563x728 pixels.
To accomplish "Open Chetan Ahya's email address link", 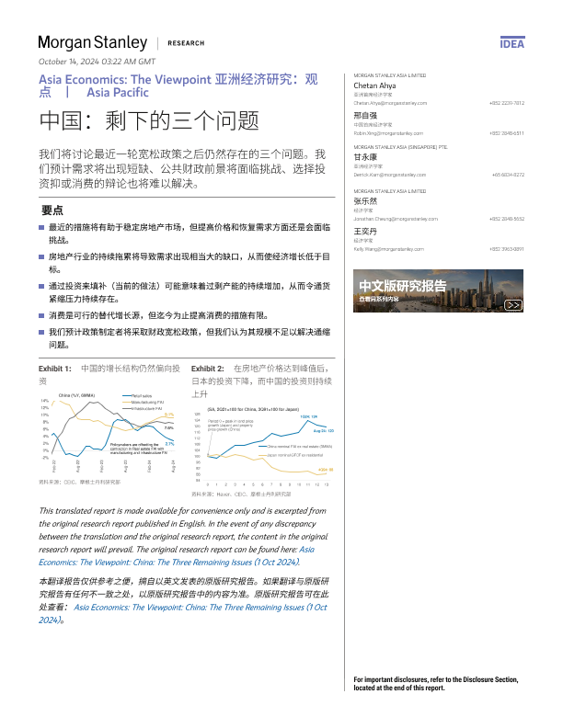I will 390,103.
